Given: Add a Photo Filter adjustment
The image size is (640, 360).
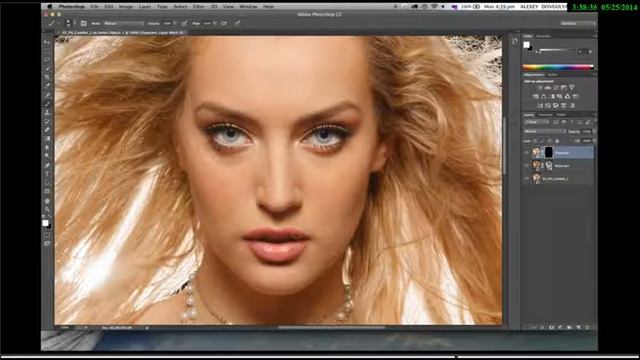Looking at the screenshot, I should coord(560,96).
